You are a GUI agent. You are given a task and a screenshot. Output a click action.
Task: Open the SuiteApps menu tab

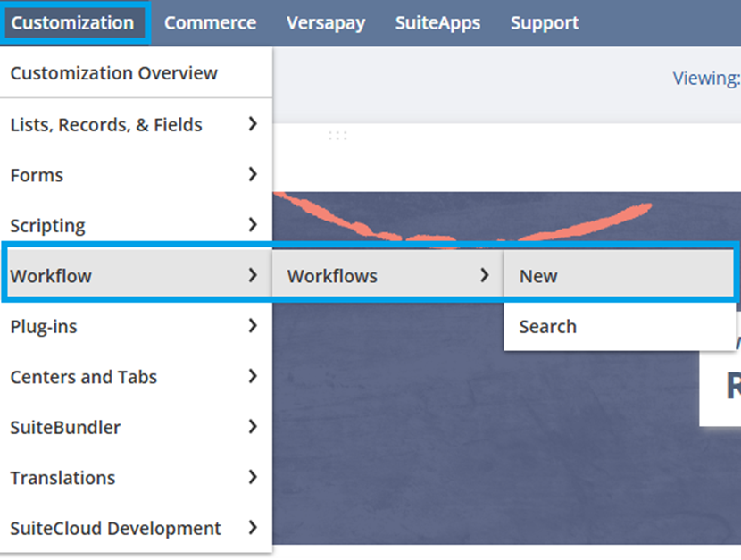point(437,22)
